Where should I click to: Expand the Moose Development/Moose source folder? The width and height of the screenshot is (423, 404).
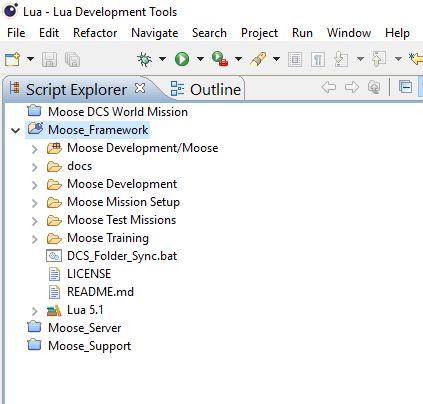click(x=34, y=149)
